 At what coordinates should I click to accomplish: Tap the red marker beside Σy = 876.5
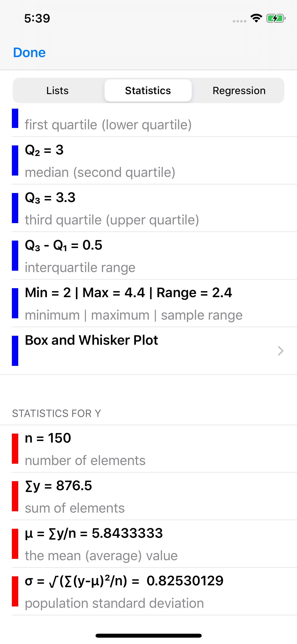(x=15, y=496)
